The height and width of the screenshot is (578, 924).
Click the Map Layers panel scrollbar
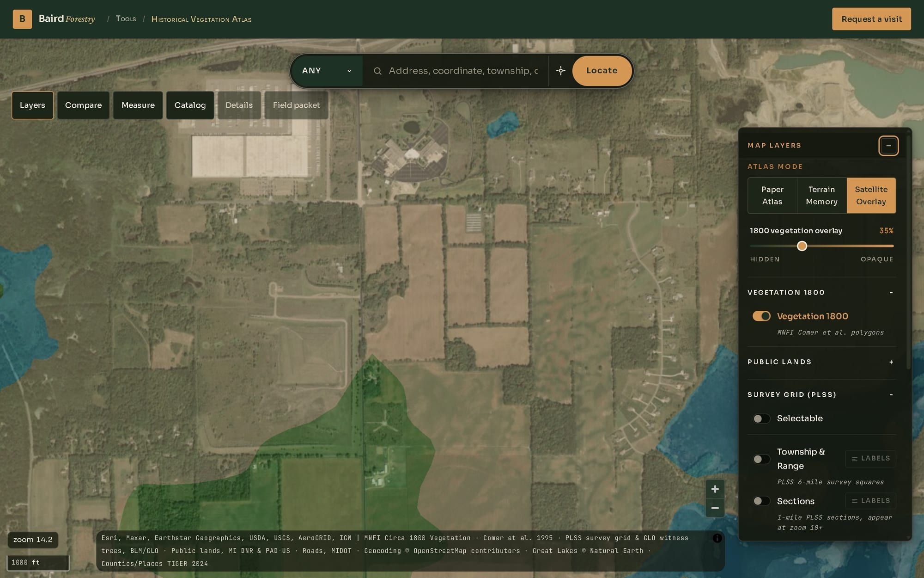click(x=908, y=252)
